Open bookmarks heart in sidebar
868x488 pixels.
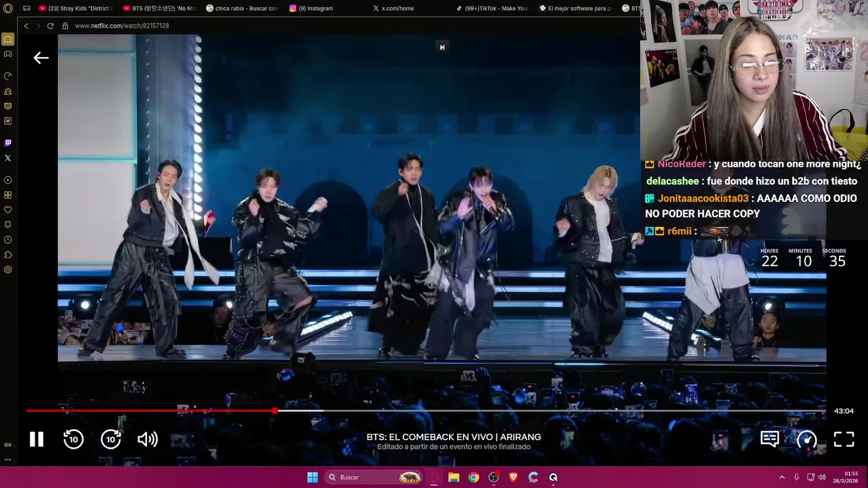(x=8, y=210)
